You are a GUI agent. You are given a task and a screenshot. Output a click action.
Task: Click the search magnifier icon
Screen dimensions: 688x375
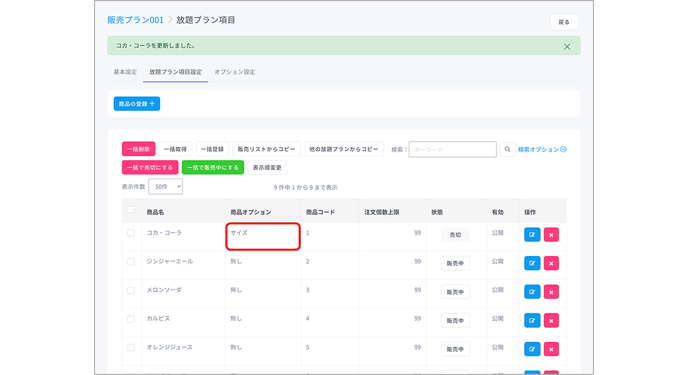click(x=508, y=149)
